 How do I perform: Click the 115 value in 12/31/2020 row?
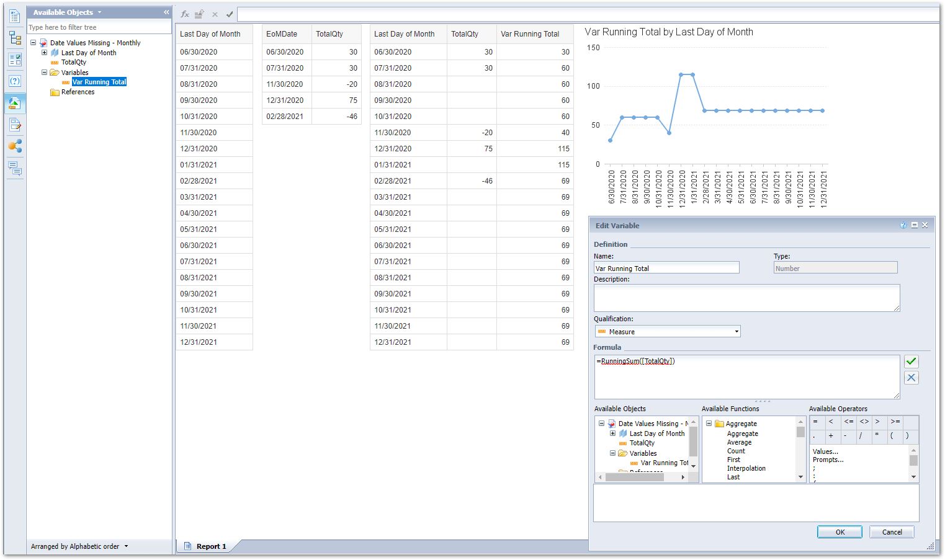pyautogui.click(x=535, y=148)
